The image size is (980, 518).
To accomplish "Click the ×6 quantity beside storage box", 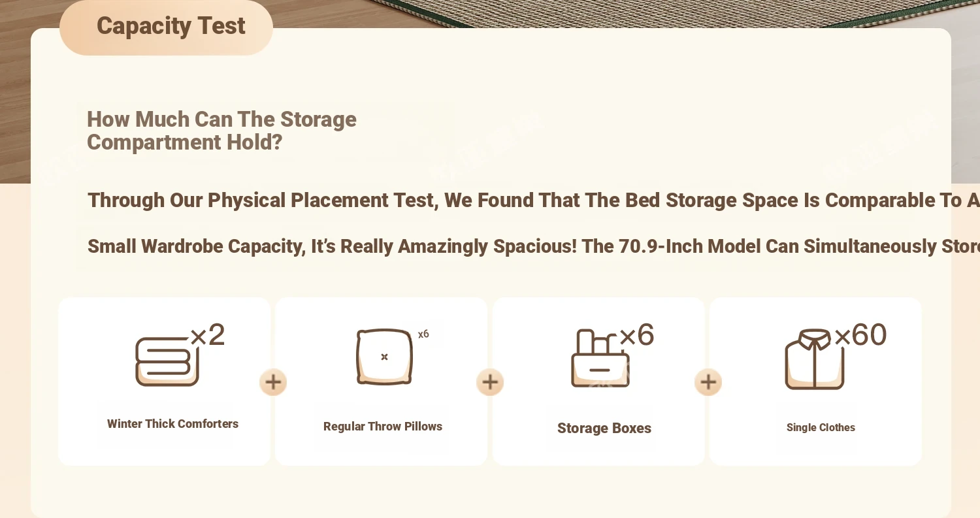I will pos(637,335).
